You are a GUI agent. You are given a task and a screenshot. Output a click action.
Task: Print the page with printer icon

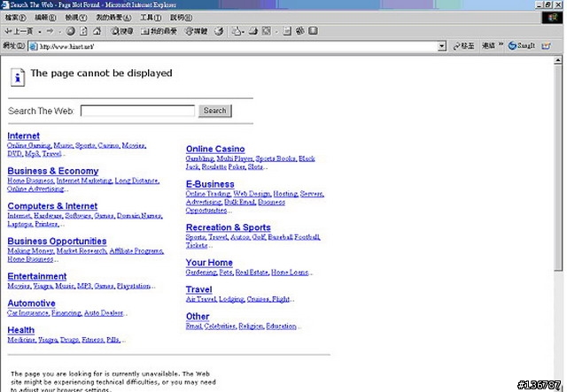click(253, 32)
